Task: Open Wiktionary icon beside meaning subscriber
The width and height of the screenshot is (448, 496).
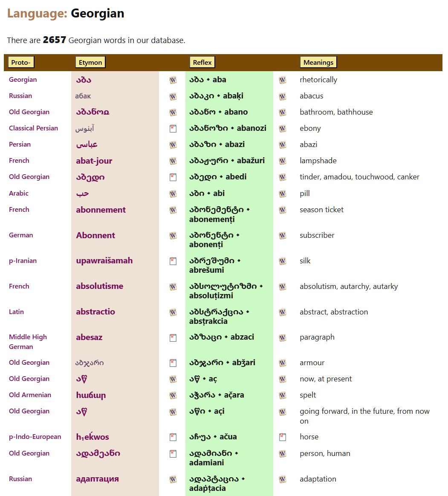Action: pyautogui.click(x=283, y=236)
